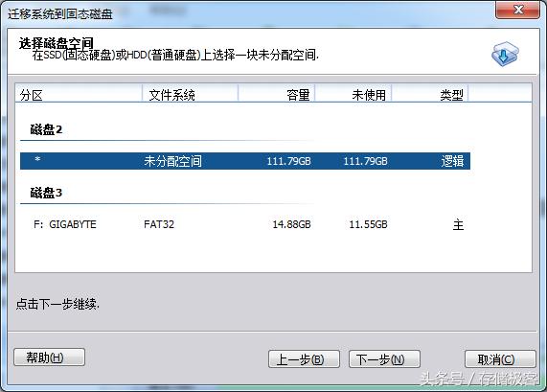The image size is (547, 392).
Task: Click the 111.79GB capacity cell in selected row
Action: (x=289, y=161)
